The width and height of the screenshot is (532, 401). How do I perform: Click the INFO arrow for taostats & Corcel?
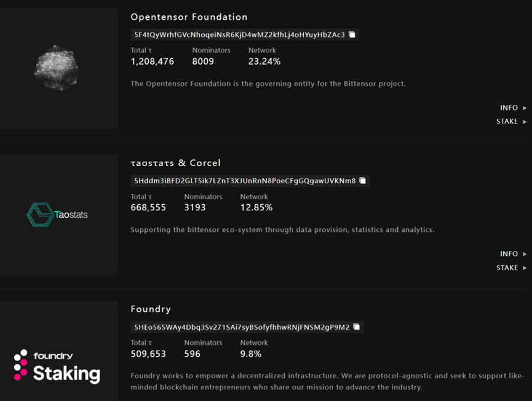(525, 254)
